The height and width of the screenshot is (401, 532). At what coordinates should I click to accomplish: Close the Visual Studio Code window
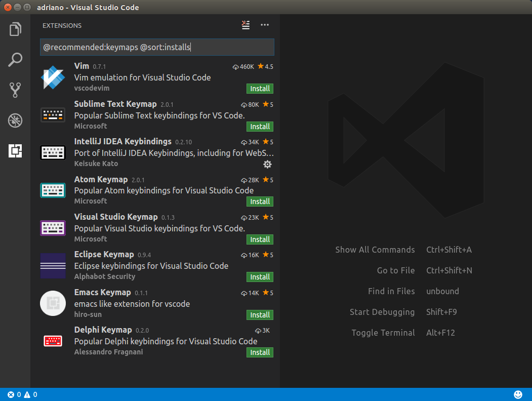(x=8, y=7)
